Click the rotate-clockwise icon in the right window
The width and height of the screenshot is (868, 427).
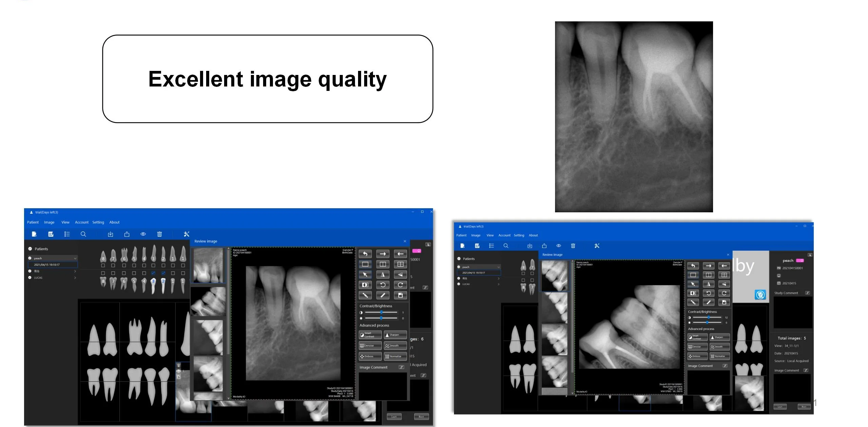pos(724,293)
